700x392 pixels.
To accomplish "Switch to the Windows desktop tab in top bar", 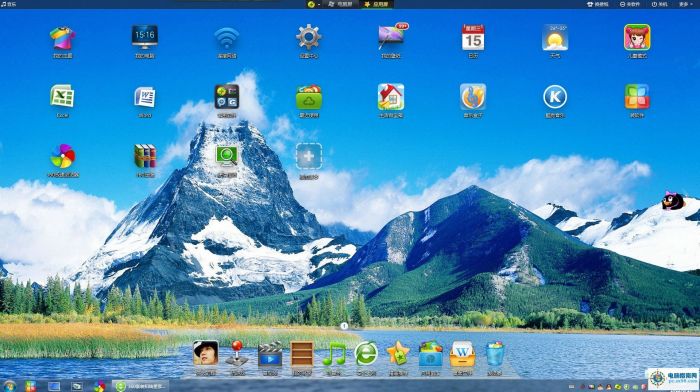I will [341, 4].
